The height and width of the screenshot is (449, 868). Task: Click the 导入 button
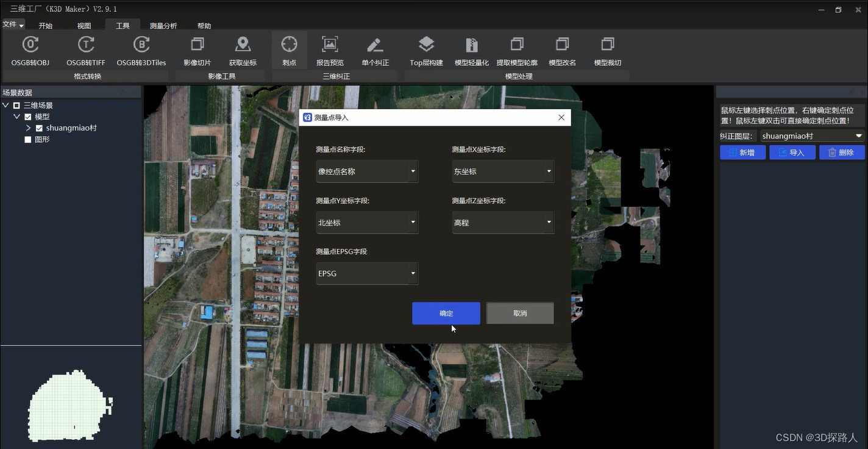pos(792,153)
